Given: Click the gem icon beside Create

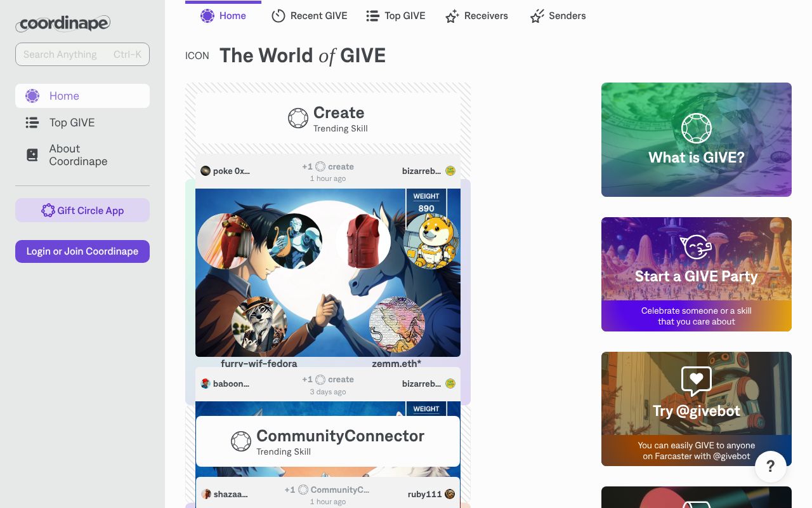Looking at the screenshot, I should coord(298,118).
